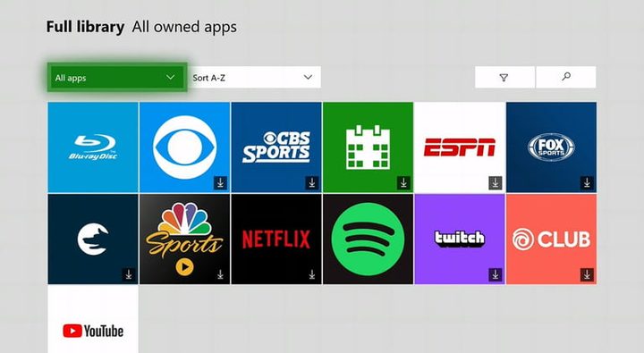This screenshot has width=644, height=353.
Task: Click download arrow on calendar tile
Action: coord(403,182)
